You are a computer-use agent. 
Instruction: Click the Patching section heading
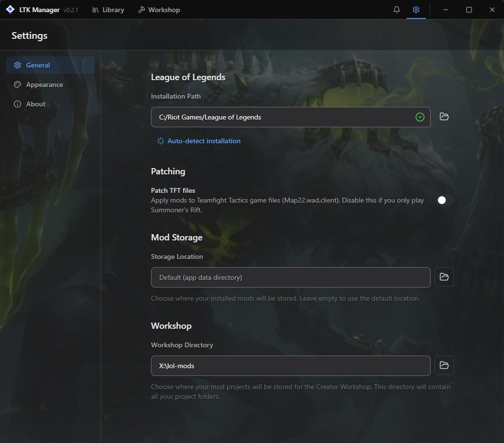point(168,171)
